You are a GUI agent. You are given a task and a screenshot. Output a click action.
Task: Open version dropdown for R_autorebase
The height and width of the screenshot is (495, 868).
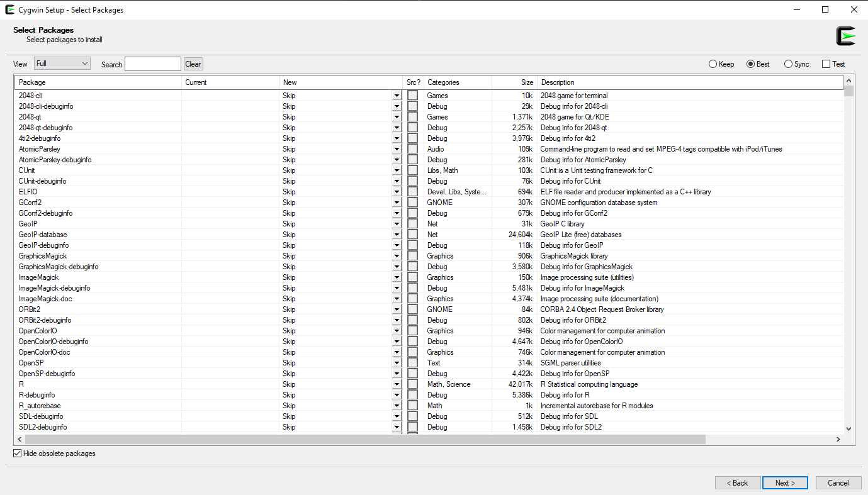[397, 406]
